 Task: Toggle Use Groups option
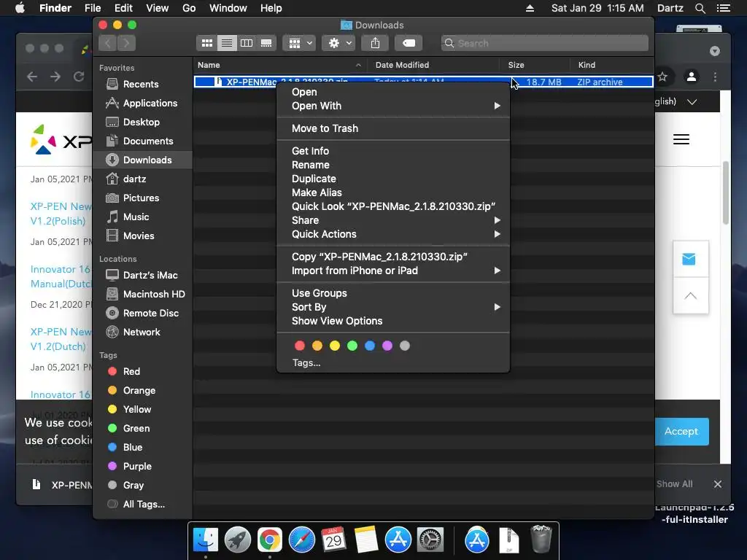coord(393,293)
